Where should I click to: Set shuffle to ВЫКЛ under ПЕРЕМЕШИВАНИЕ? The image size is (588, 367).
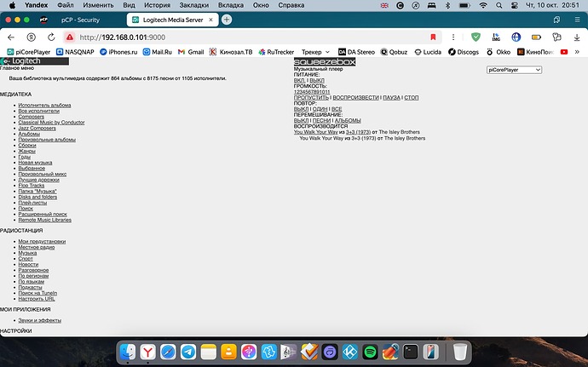(301, 121)
